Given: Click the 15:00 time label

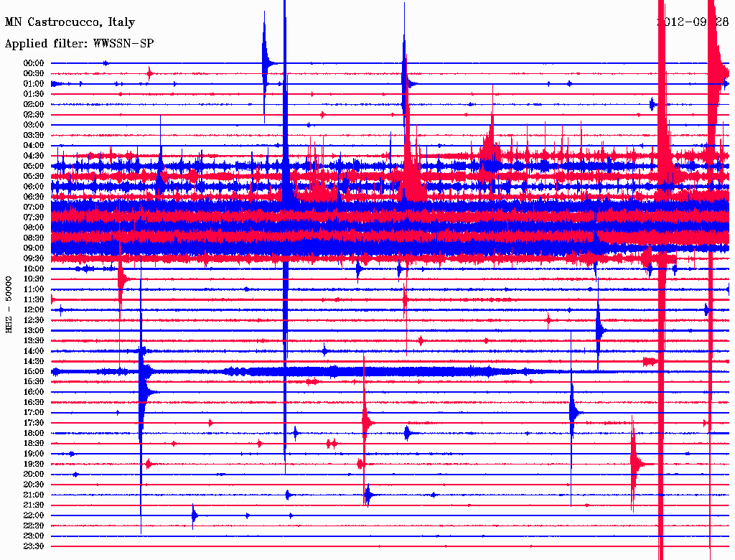Looking at the screenshot, I should tap(34, 371).
